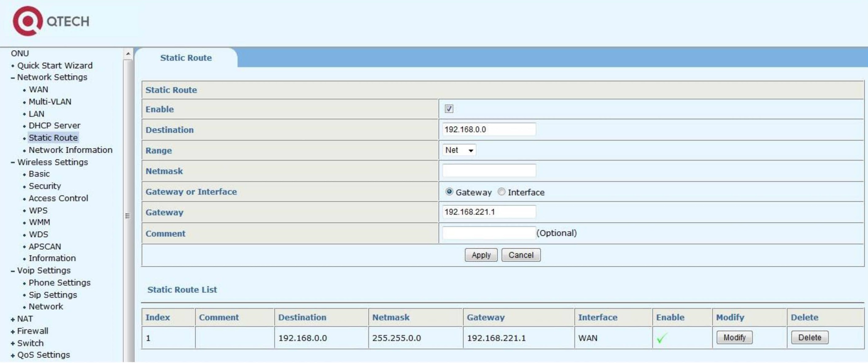
Task: Select the Interface radio button
Action: [501, 192]
